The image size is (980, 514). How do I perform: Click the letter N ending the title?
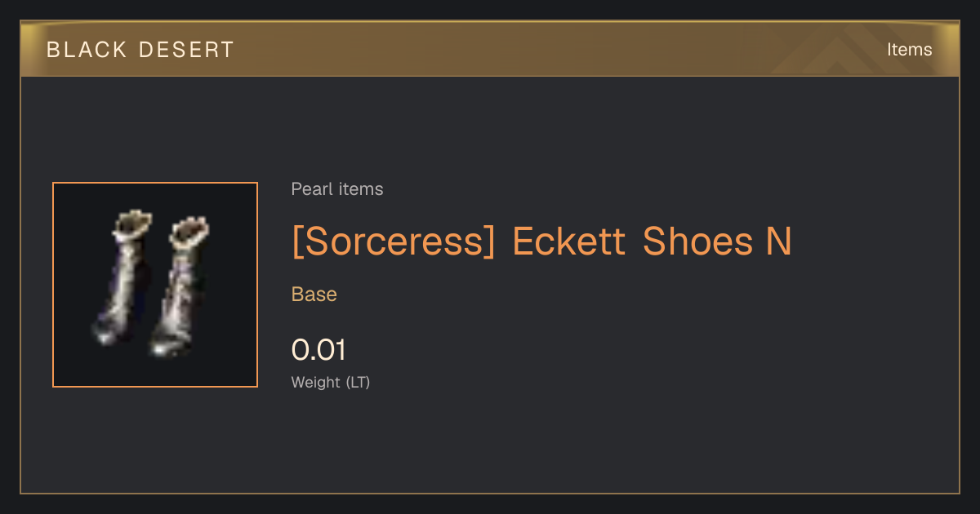779,241
